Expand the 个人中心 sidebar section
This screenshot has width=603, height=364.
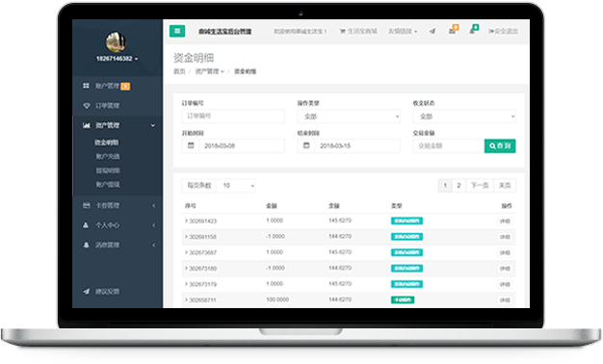click(x=118, y=225)
